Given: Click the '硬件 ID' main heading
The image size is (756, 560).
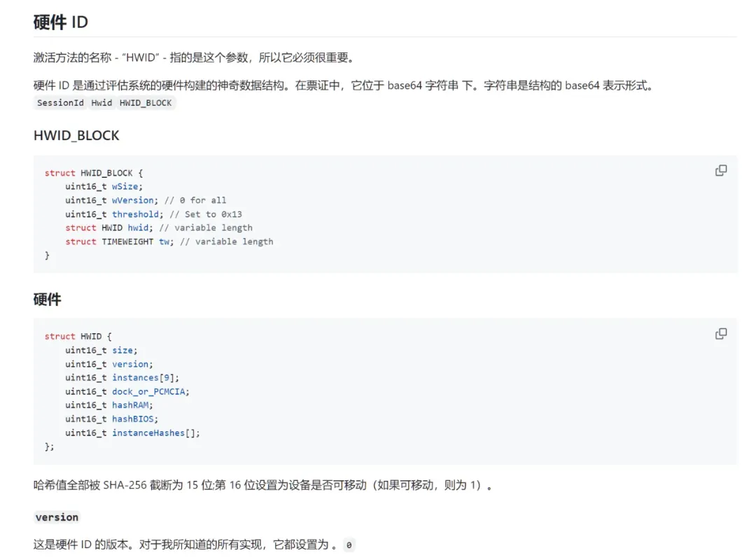Looking at the screenshot, I should point(61,22).
